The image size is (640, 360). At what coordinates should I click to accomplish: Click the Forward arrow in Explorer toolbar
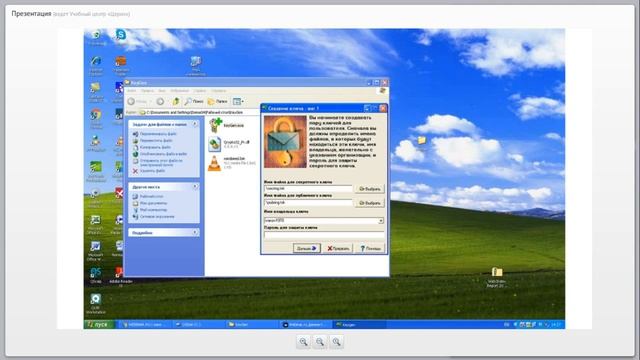[x=160, y=101]
